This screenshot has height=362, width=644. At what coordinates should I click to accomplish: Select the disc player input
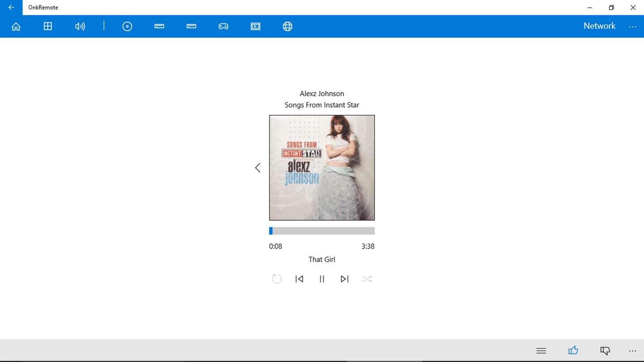tap(127, 26)
